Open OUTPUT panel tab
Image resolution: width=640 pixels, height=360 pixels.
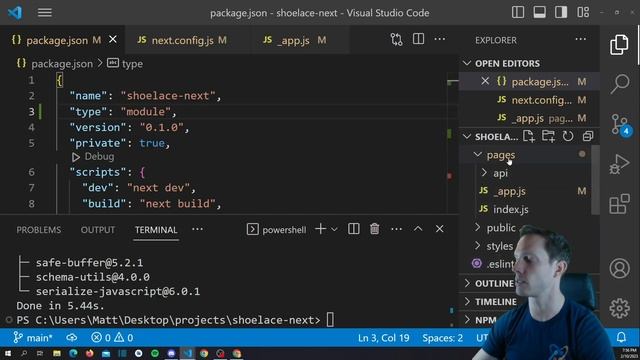[x=98, y=230]
